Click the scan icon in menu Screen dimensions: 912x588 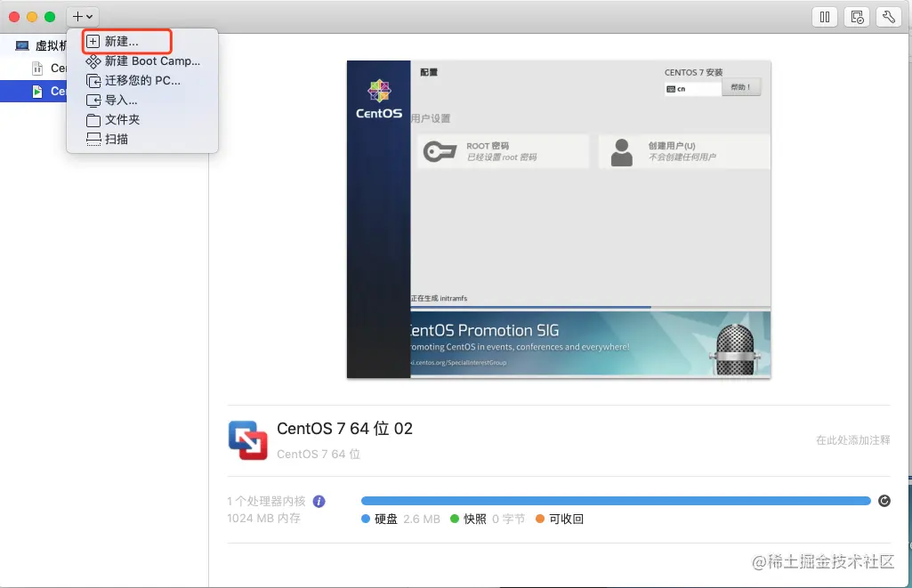click(93, 139)
